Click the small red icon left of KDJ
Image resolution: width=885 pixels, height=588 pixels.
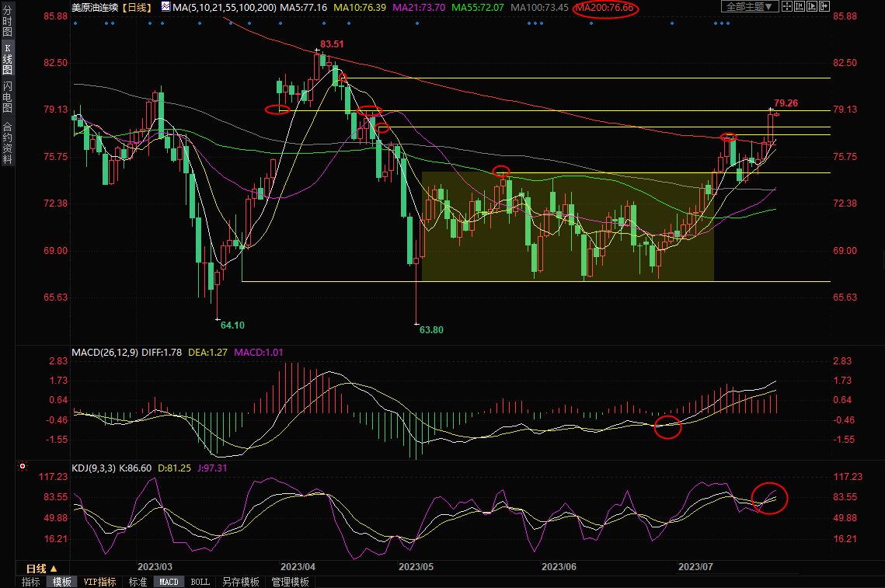pos(22,467)
